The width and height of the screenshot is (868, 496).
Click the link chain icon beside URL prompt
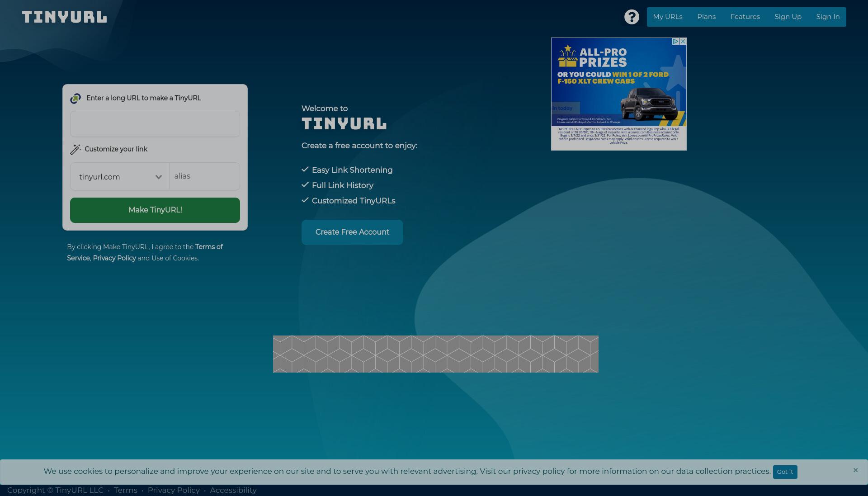tap(75, 98)
